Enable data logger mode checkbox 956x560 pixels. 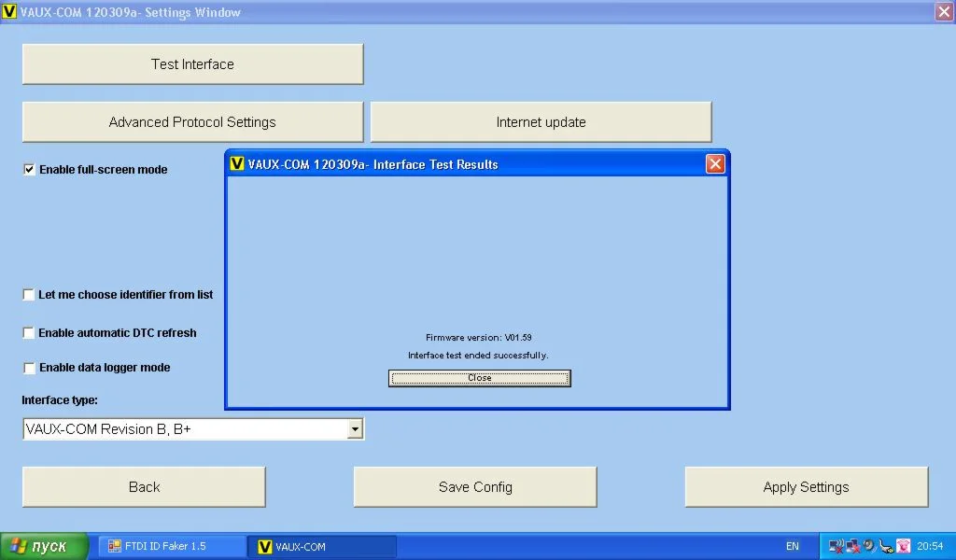[29, 368]
